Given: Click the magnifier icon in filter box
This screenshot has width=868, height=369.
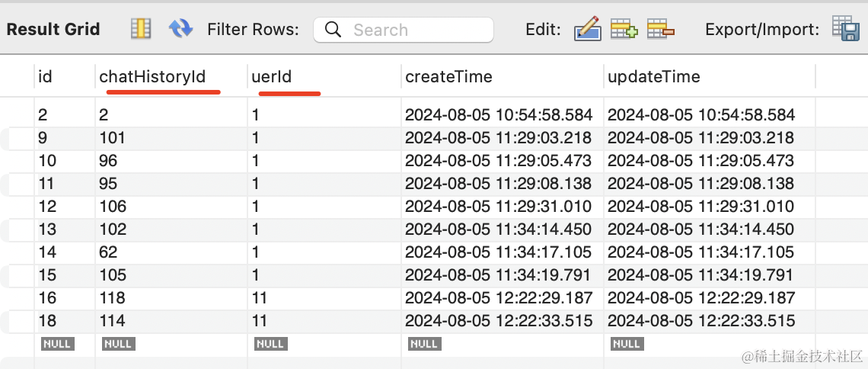Looking at the screenshot, I should [x=333, y=30].
